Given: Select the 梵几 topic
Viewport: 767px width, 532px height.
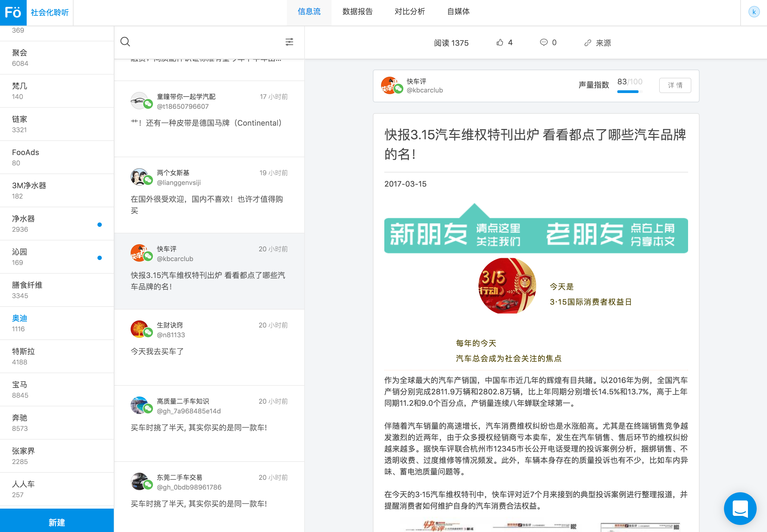Looking at the screenshot, I should 57,91.
